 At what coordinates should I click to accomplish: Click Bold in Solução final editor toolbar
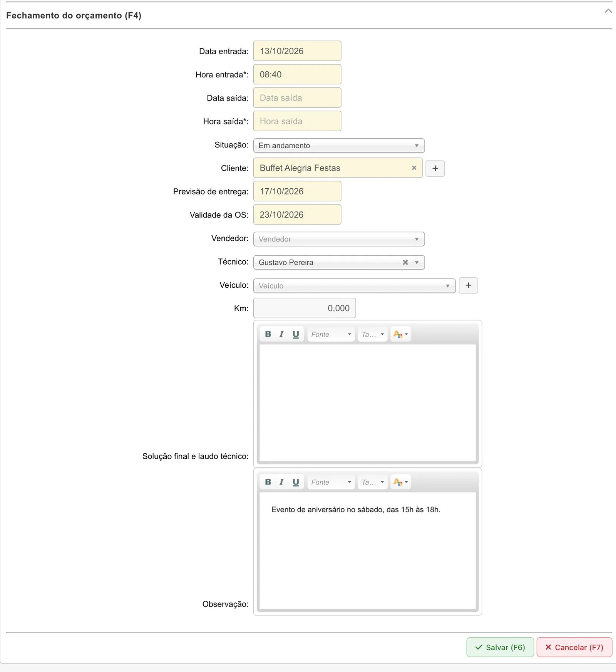pyautogui.click(x=268, y=334)
